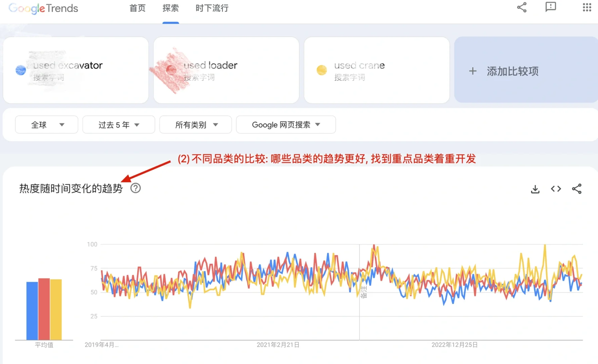Download the trends chart data
This screenshot has height=364, width=598.
click(x=535, y=189)
